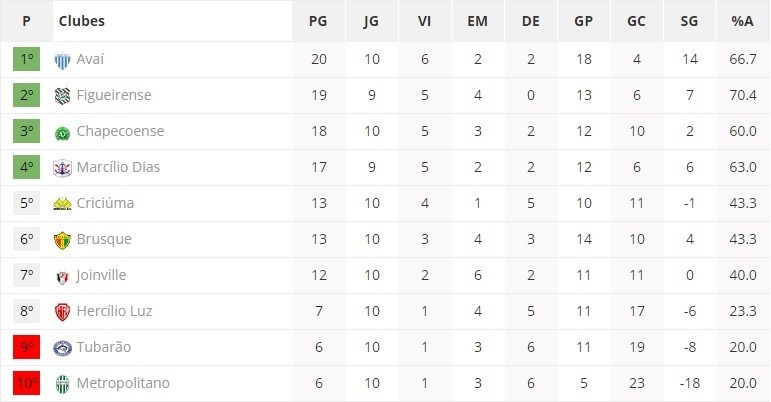Click the Brusque club crest icon

click(62, 240)
